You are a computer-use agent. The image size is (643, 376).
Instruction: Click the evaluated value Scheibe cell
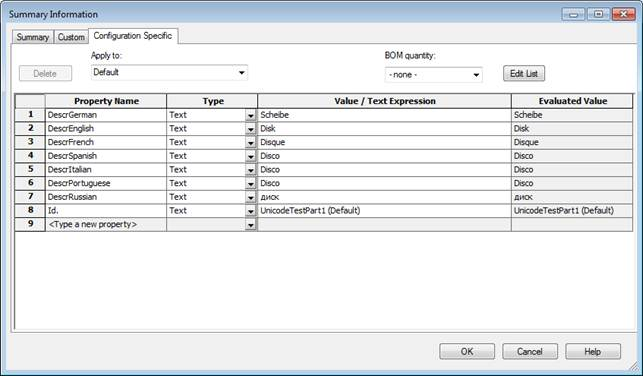tap(572, 115)
